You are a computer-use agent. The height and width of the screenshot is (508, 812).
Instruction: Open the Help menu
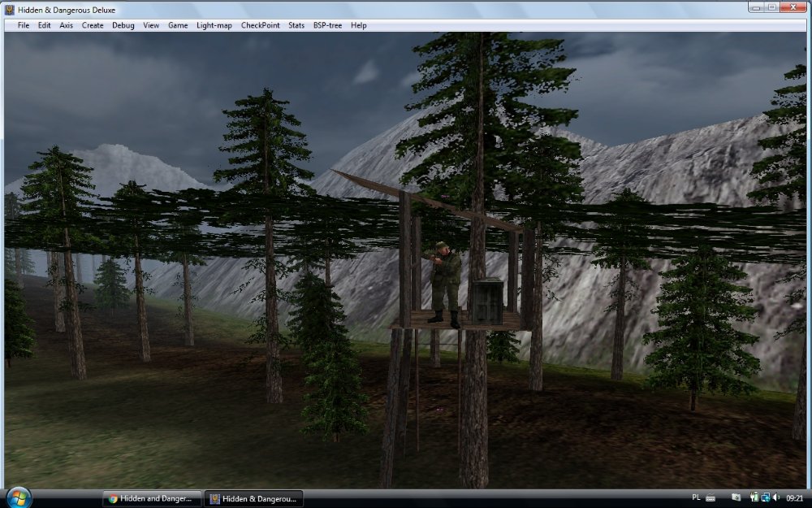(359, 25)
